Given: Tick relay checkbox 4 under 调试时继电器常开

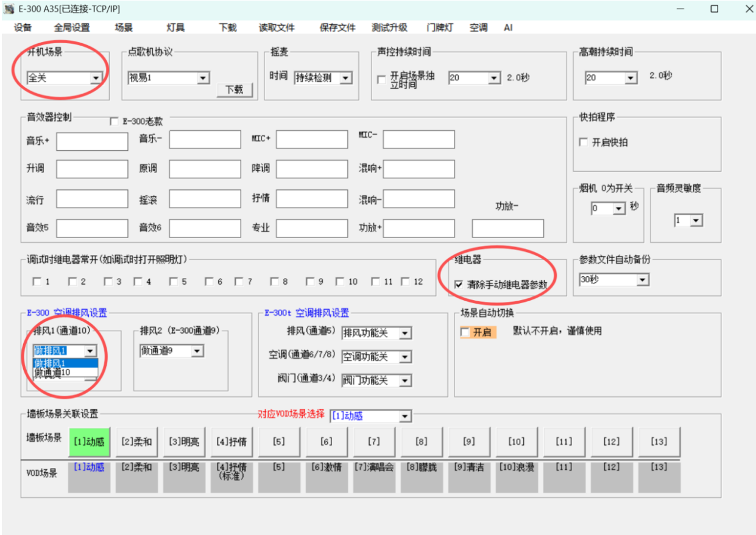Looking at the screenshot, I should tap(138, 281).
